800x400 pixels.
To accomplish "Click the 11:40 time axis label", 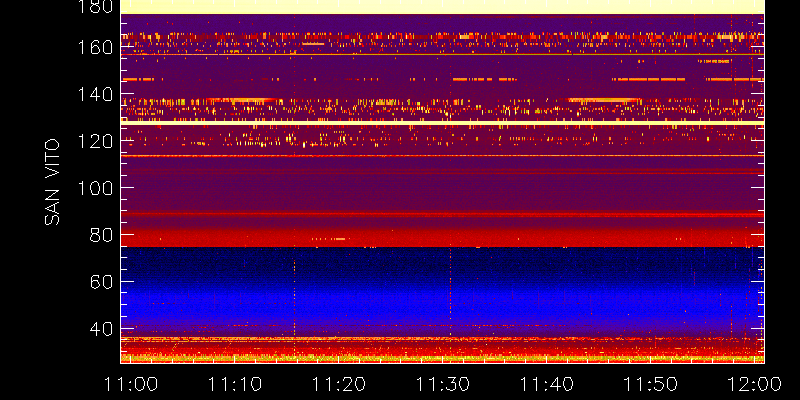I will point(547,384).
